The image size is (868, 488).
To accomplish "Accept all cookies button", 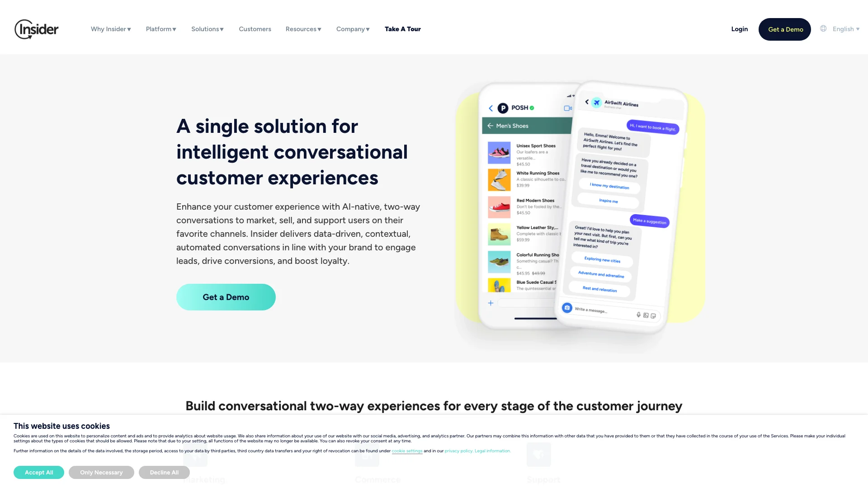I will (x=39, y=472).
